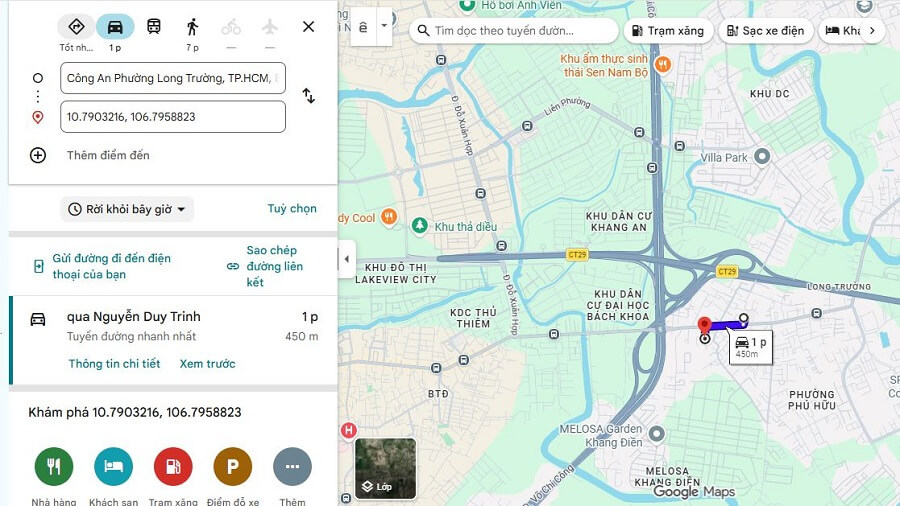Click the KHU DÂN CƯ KHANG AN label
Screen dimensions: 900x506
pos(619,221)
